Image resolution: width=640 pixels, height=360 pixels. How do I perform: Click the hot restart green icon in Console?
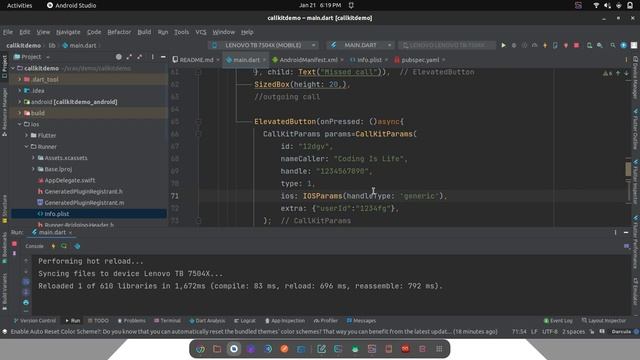click(64, 246)
